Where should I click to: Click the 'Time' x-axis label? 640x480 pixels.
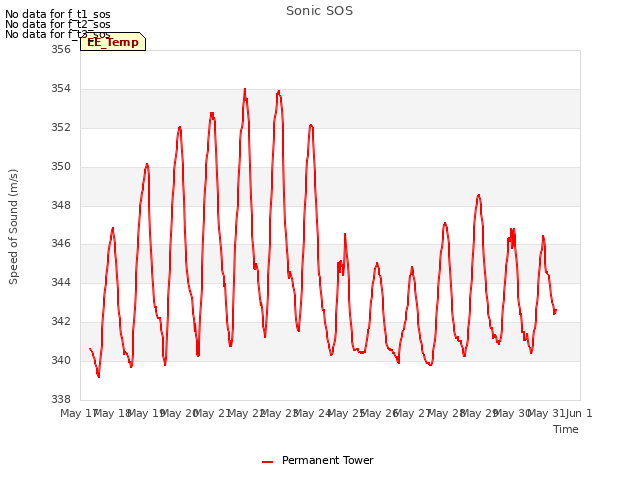[566, 429]
